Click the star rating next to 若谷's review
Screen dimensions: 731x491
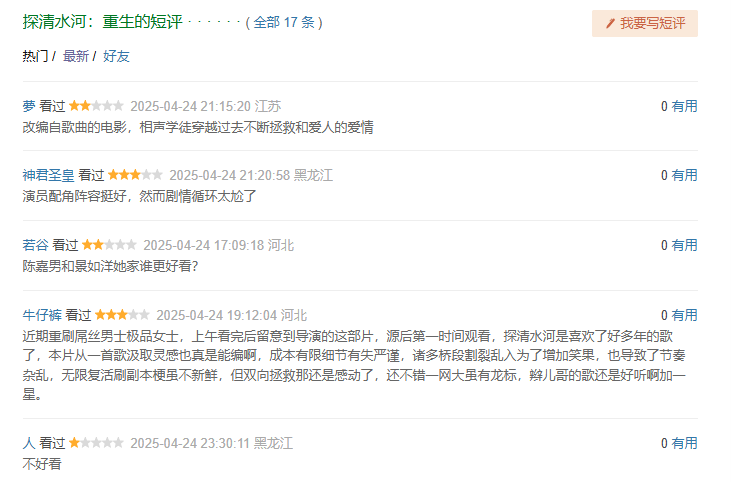tap(109, 245)
